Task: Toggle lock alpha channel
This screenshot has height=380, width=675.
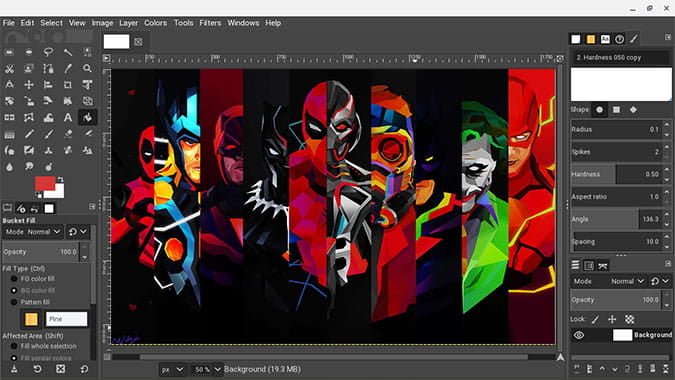Action: coord(629,319)
